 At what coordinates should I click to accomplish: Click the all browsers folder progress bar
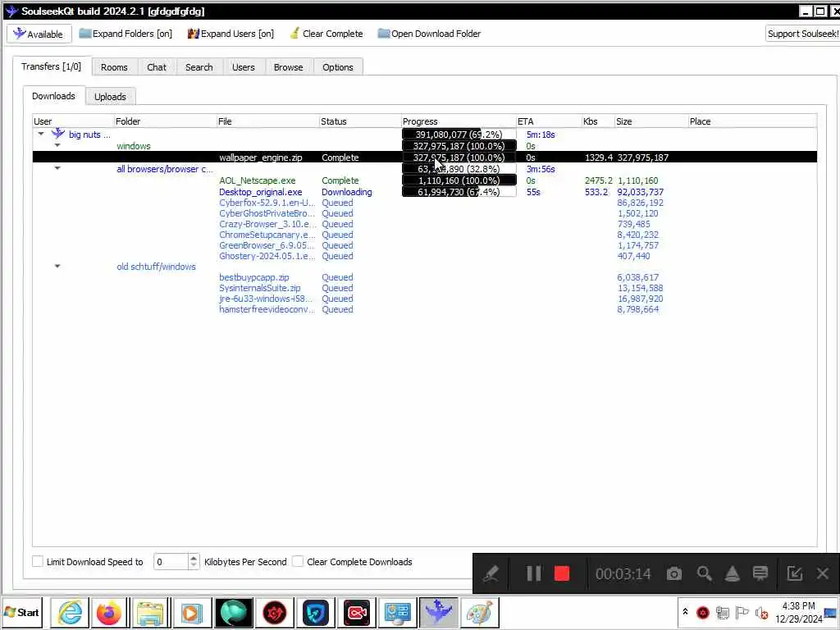point(459,169)
